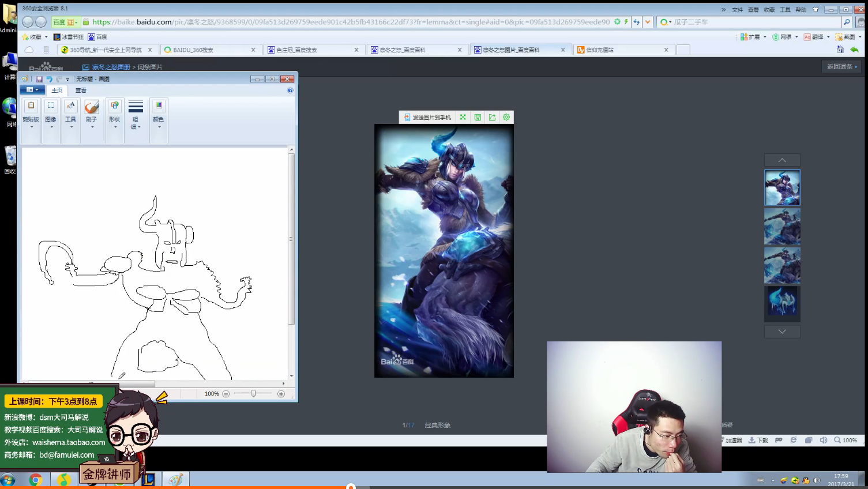Click 返回词条 button

842,67
